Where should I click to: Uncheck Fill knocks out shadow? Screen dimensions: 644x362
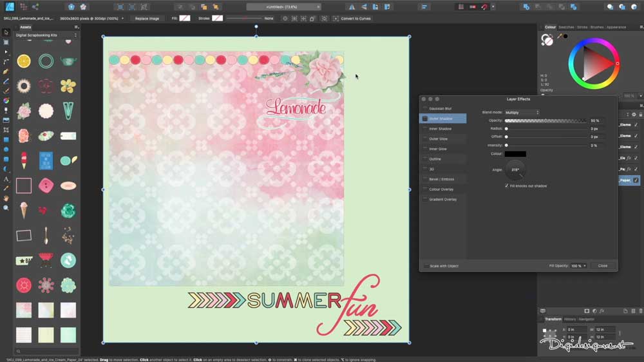coord(506,186)
